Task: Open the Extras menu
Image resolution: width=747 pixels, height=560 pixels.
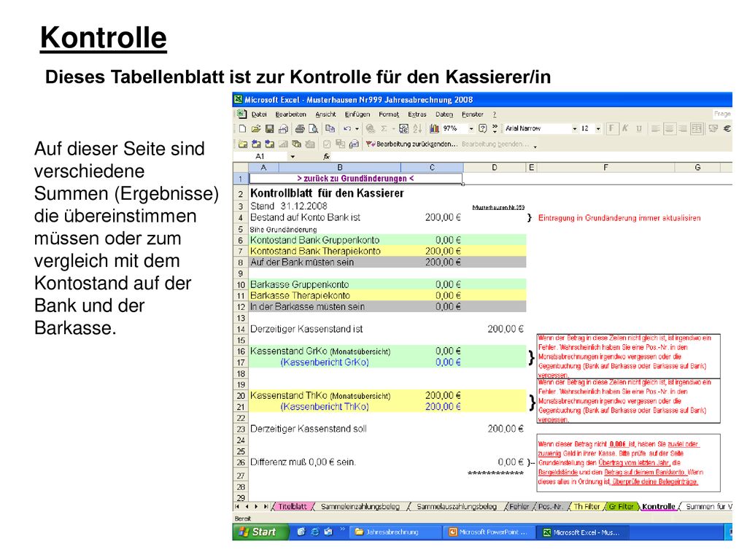Action: click(417, 114)
